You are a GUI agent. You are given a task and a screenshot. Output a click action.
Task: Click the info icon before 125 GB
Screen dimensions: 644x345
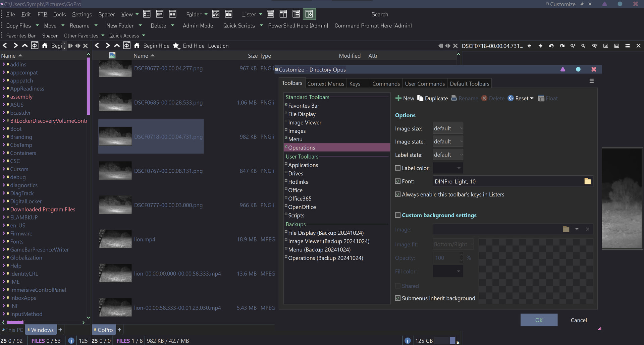(x=408, y=341)
